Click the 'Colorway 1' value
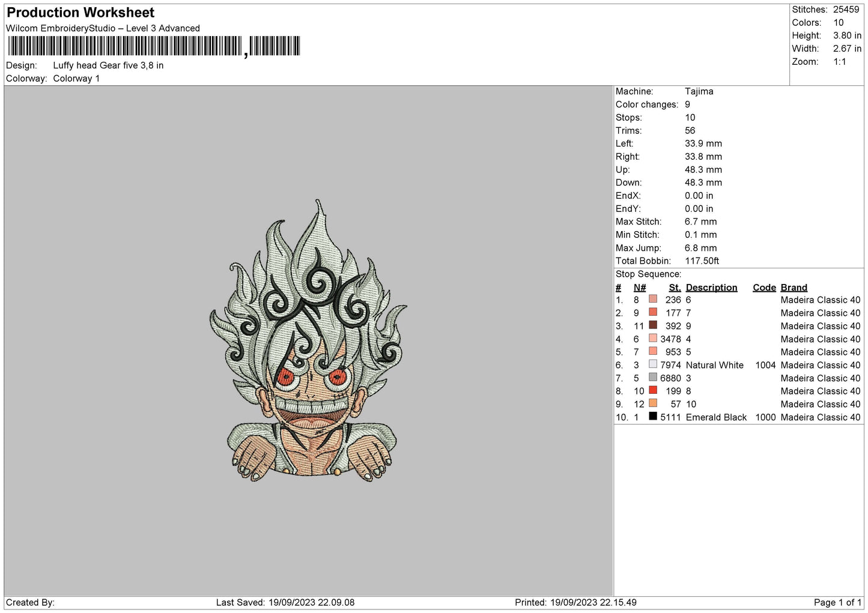This screenshot has height=613, width=868. [x=76, y=79]
